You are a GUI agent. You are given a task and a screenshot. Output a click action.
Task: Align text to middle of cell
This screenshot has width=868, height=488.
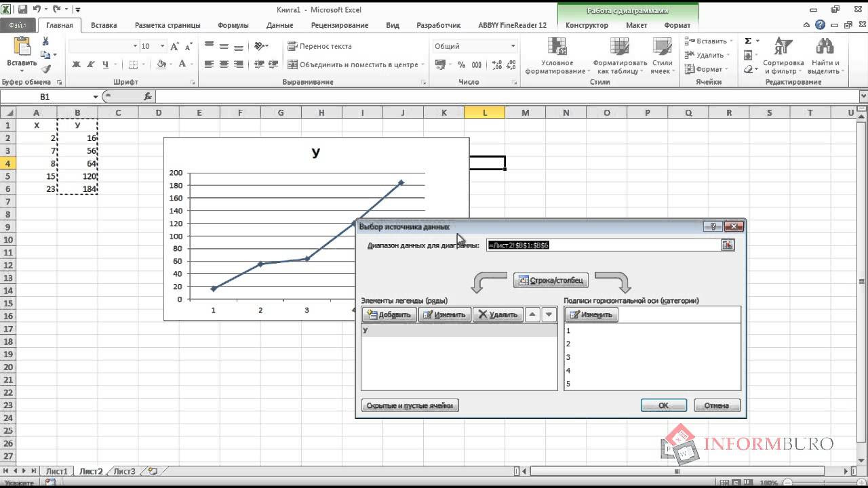(223, 46)
